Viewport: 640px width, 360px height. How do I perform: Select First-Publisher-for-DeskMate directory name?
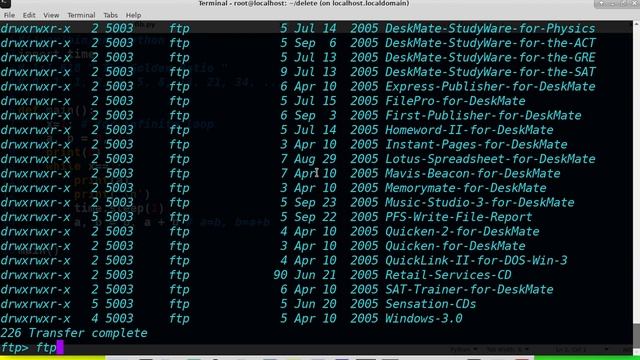coord(483,116)
